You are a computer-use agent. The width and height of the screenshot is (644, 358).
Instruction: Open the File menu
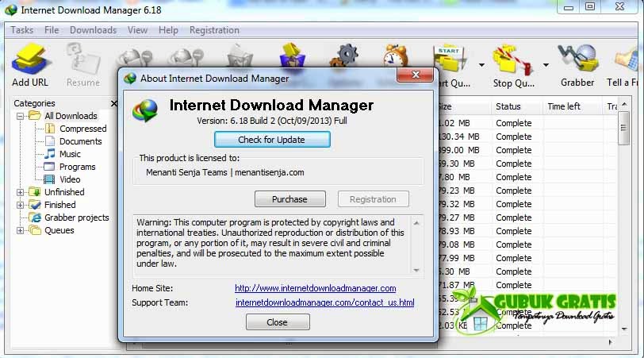click(x=52, y=30)
